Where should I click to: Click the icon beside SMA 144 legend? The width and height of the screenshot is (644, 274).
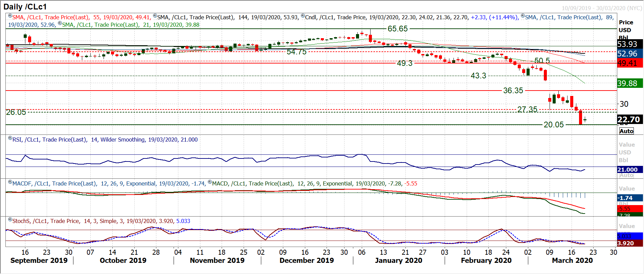(155, 16)
